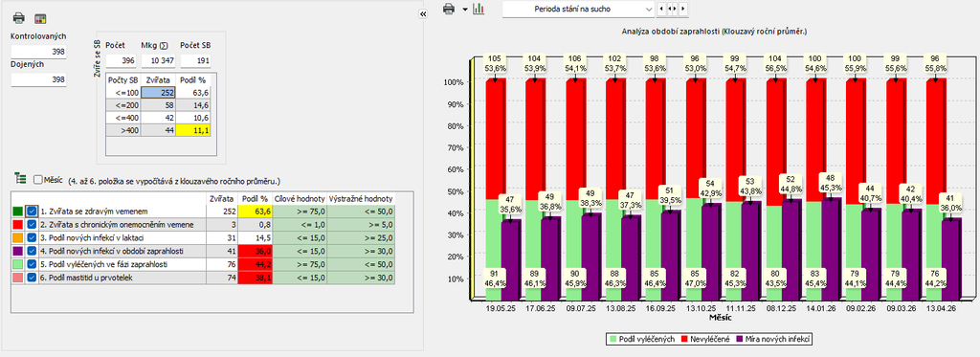Click the print icon in the left panel
This screenshot has width=980, height=357.
point(19,17)
